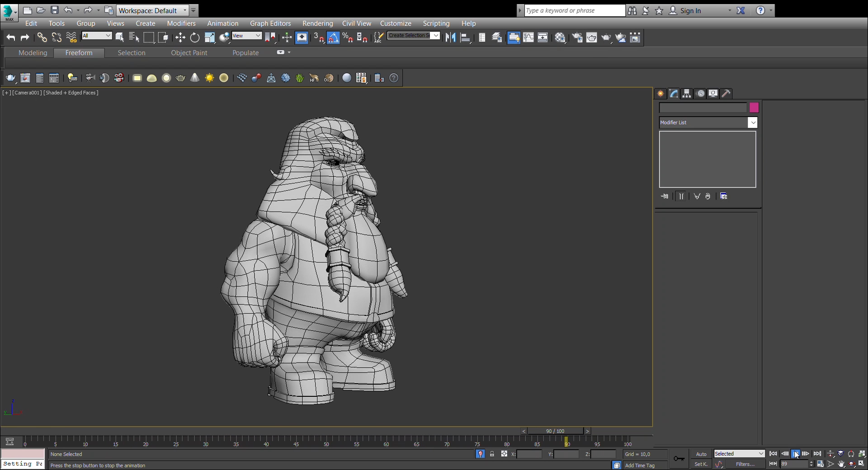Screen dimensions: 868x470
Task: Click the sun light icon in toolbar
Action: 209,78
